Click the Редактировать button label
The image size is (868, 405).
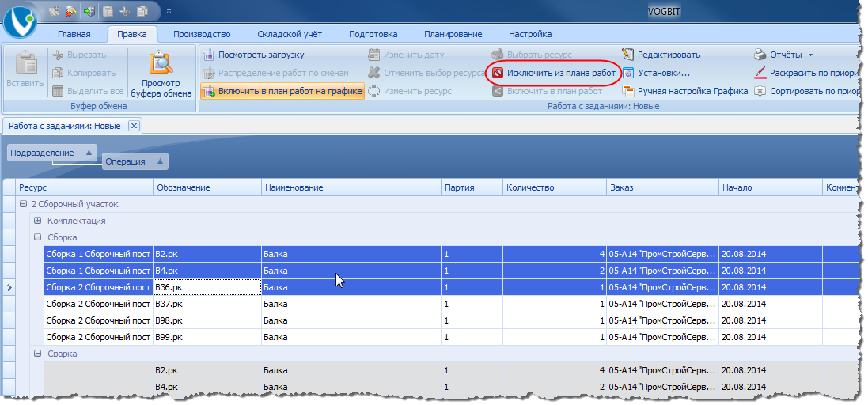click(669, 55)
